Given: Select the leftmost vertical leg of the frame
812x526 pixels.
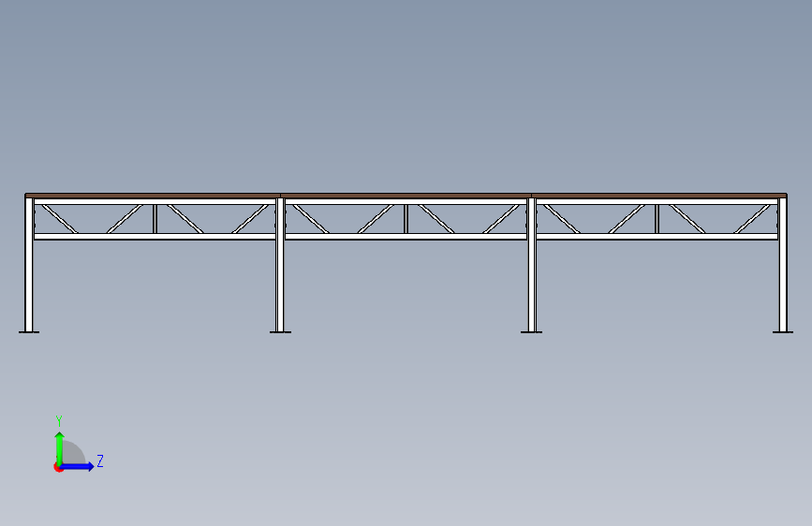Looking at the screenshot, I should coord(29,264).
